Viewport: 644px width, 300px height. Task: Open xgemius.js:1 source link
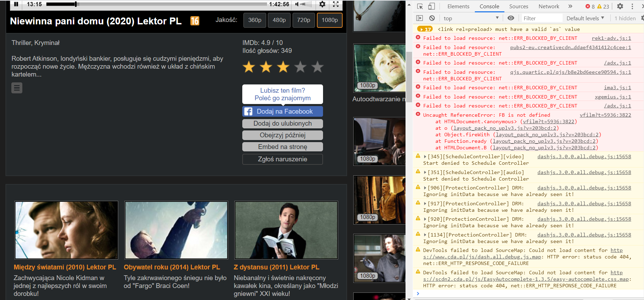pyautogui.click(x=613, y=97)
